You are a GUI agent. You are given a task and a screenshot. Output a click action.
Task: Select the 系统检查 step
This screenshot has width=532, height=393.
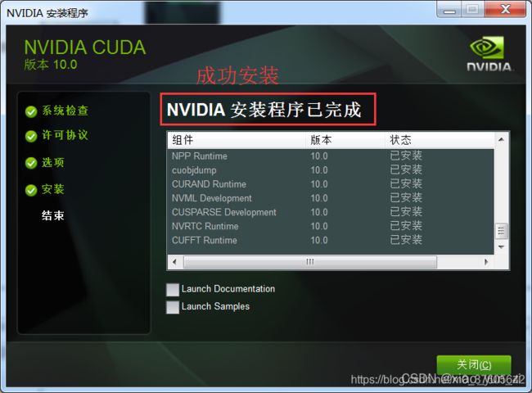(x=65, y=111)
